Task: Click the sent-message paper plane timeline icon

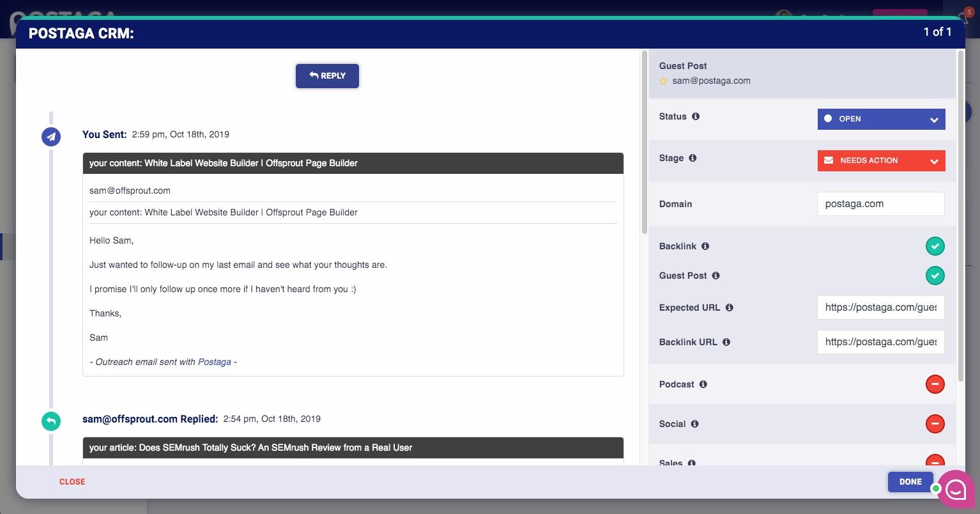Action: (x=51, y=136)
